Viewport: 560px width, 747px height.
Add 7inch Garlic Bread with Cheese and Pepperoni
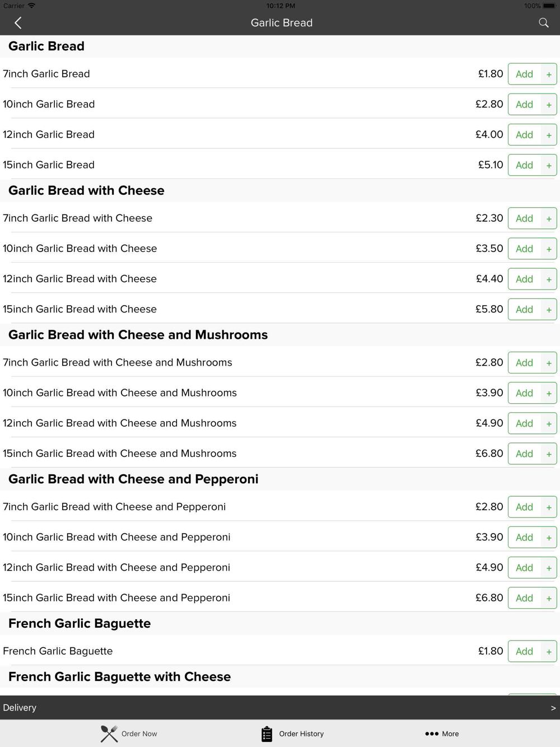click(x=524, y=507)
